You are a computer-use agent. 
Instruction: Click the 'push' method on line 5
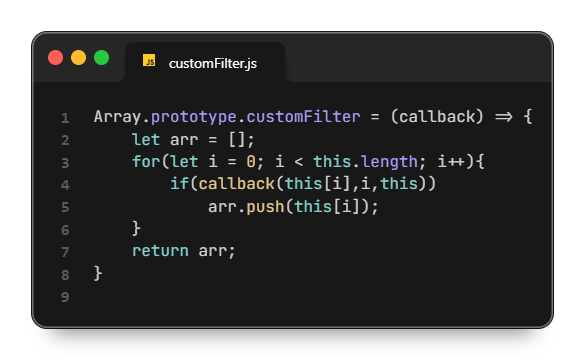(x=265, y=207)
